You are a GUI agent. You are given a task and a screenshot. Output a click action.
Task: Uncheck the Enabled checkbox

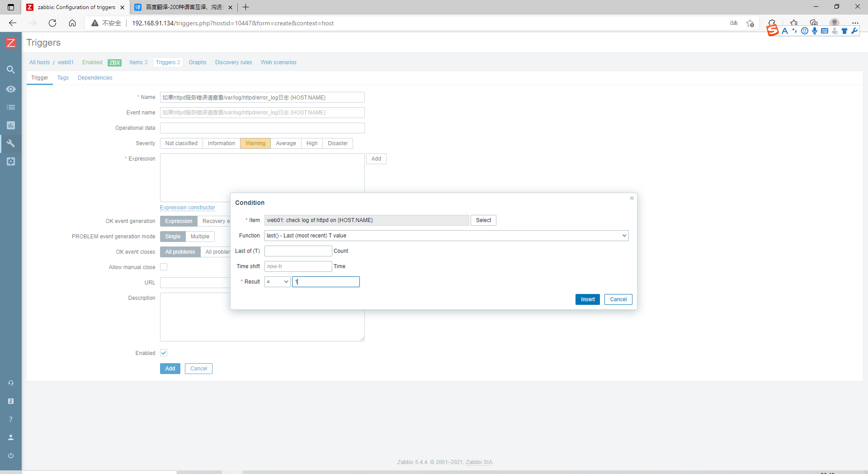(x=164, y=353)
